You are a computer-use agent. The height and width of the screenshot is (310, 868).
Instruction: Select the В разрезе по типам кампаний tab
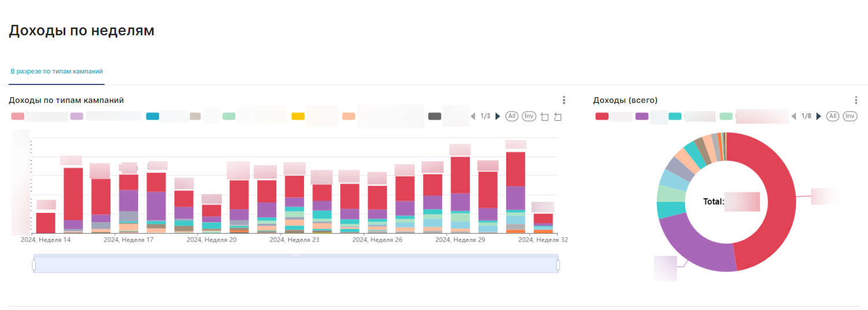(57, 72)
